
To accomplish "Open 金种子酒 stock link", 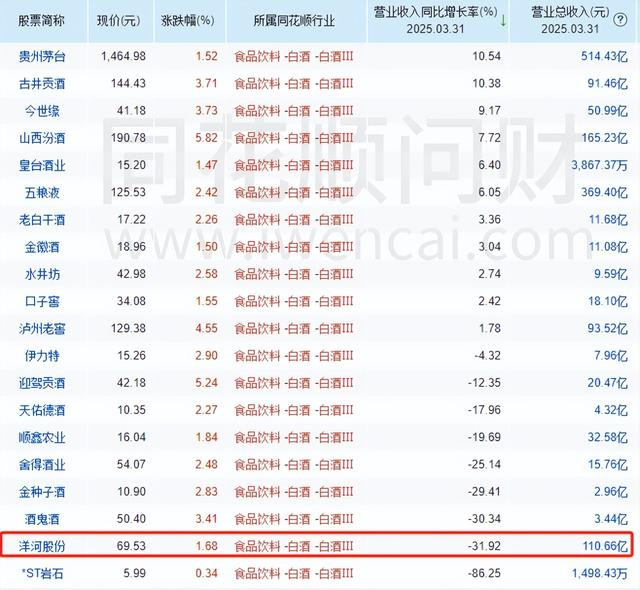I will pyautogui.click(x=42, y=492).
